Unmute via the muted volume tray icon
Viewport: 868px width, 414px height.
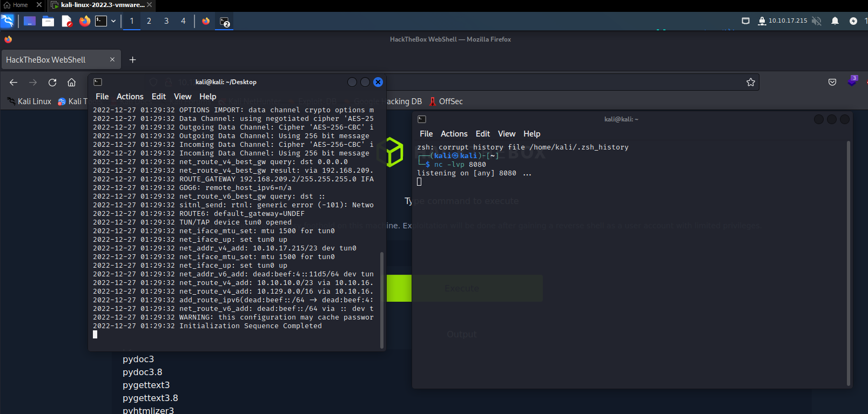(817, 21)
